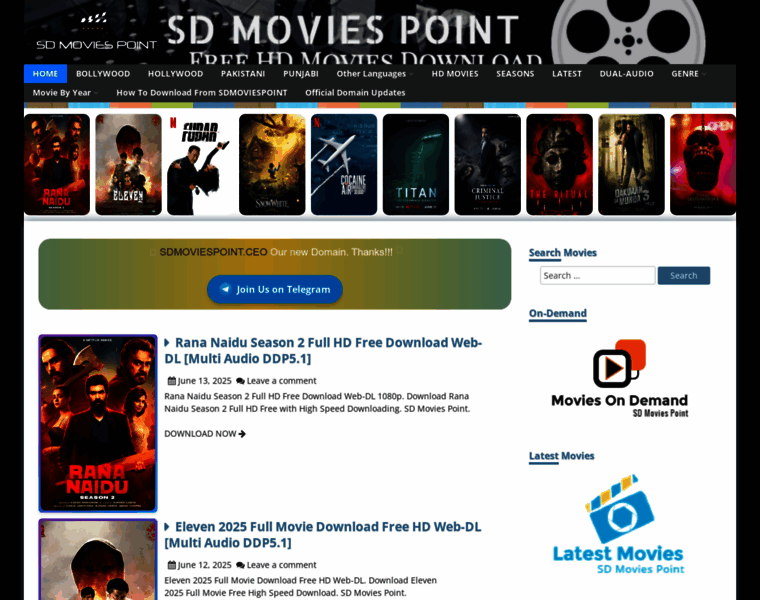
Task: Click the SD Movies Point site logo
Action: tap(96, 32)
